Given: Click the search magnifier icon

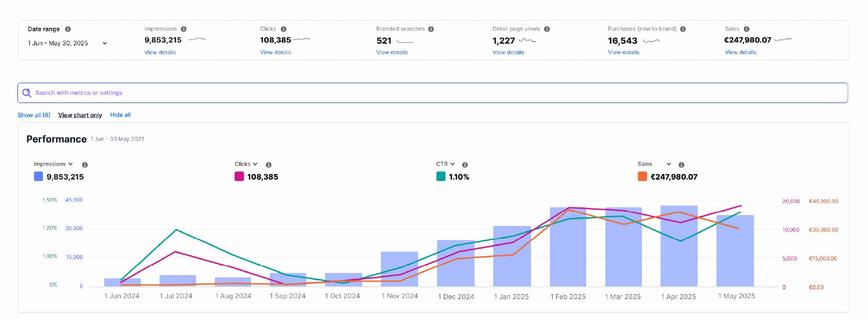Looking at the screenshot, I should pyautogui.click(x=27, y=93).
